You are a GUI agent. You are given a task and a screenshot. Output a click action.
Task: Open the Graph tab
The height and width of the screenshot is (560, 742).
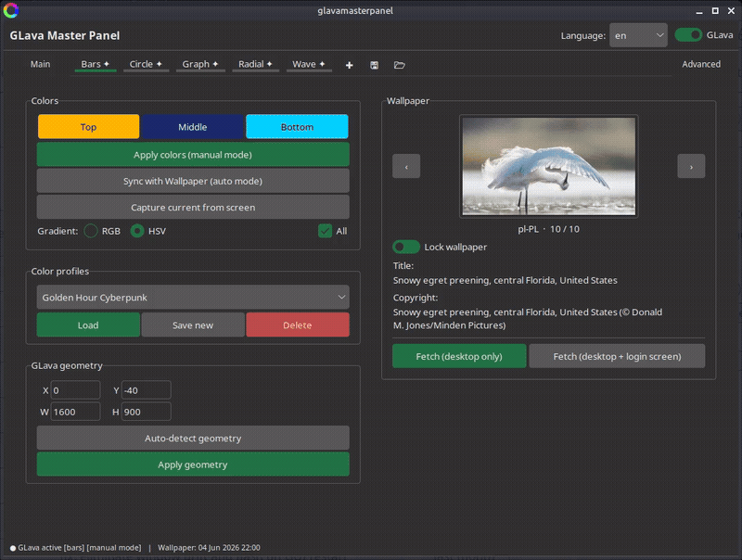tap(200, 64)
